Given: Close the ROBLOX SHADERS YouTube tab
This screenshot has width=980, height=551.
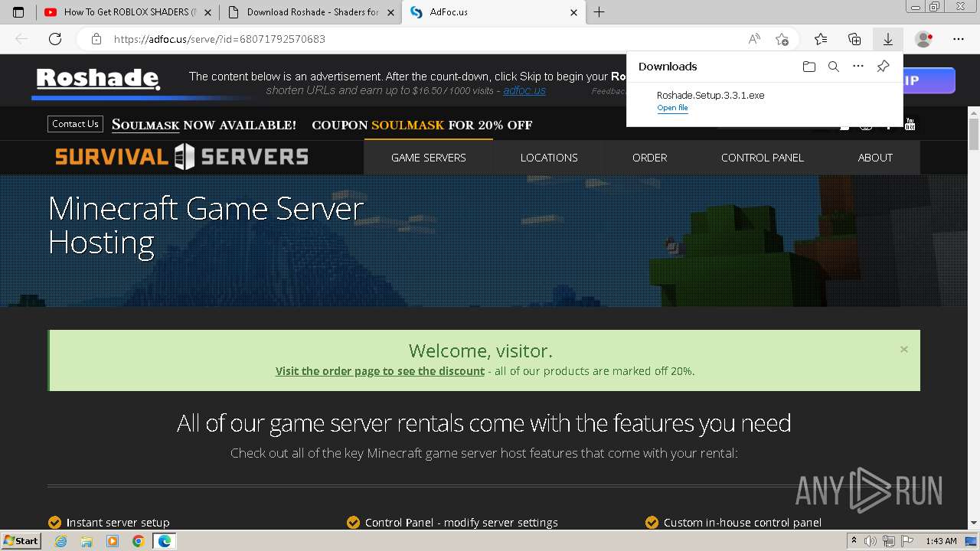Looking at the screenshot, I should (208, 12).
